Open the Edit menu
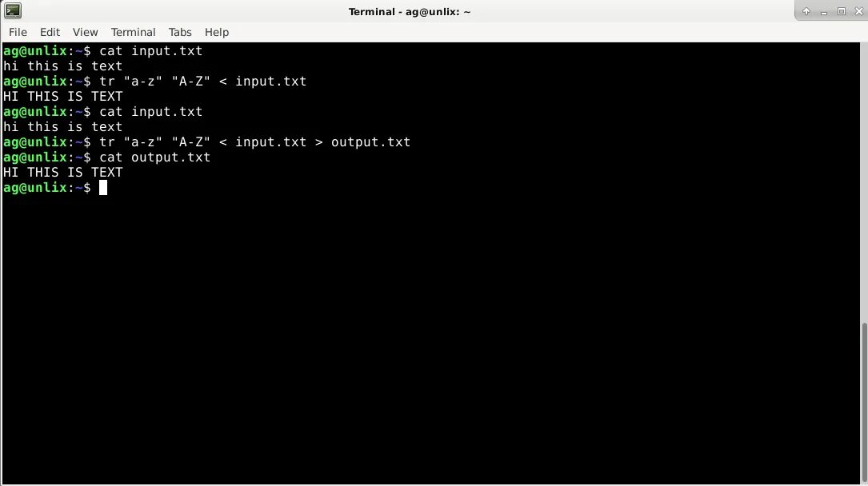868x486 pixels. tap(50, 32)
